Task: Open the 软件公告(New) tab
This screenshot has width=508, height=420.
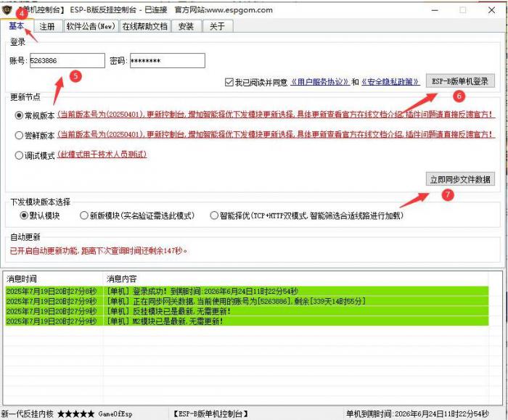Action: click(91, 26)
